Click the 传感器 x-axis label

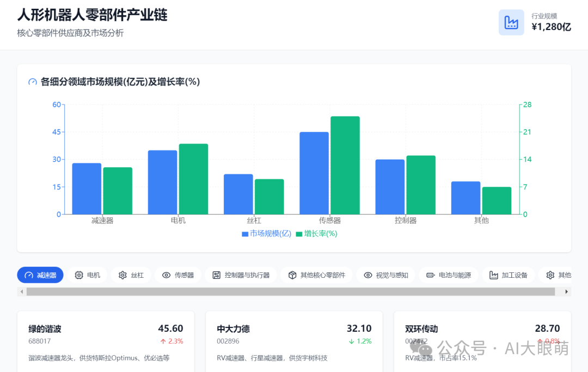click(329, 221)
